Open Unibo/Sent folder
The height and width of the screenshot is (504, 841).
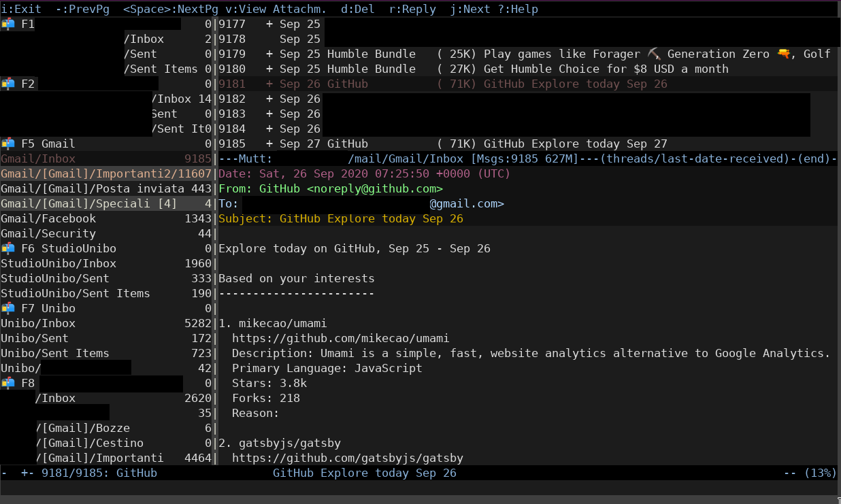point(106,339)
